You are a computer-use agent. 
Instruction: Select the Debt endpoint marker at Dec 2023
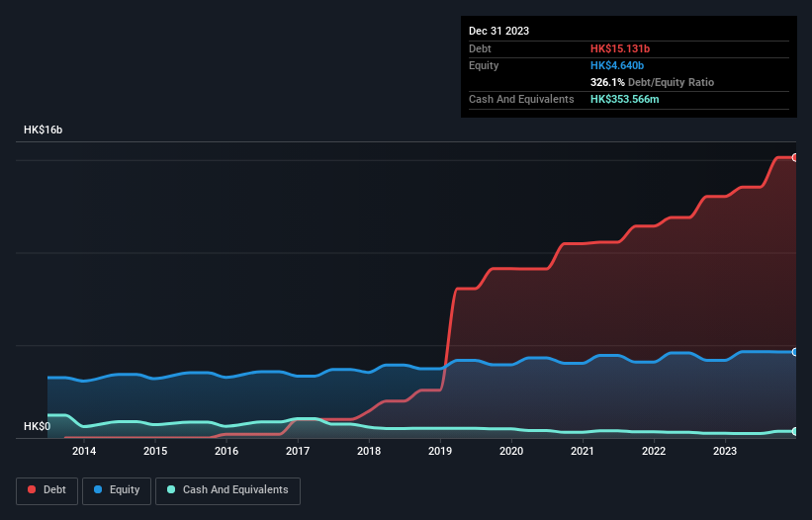795,158
